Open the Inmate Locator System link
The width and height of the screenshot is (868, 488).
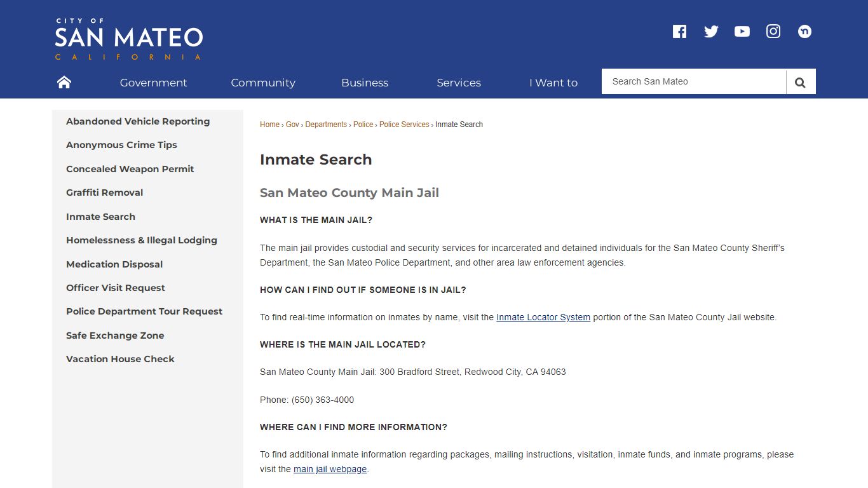click(x=543, y=317)
